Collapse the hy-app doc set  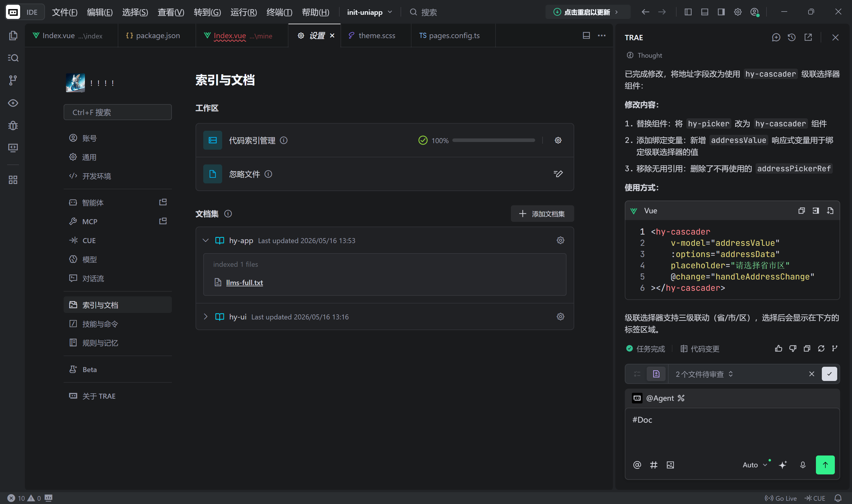pos(205,240)
